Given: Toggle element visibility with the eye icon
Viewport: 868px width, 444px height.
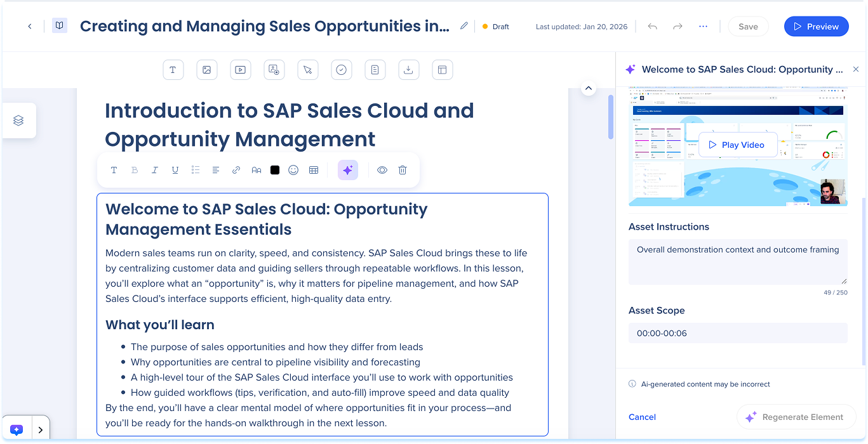Looking at the screenshot, I should tap(382, 170).
